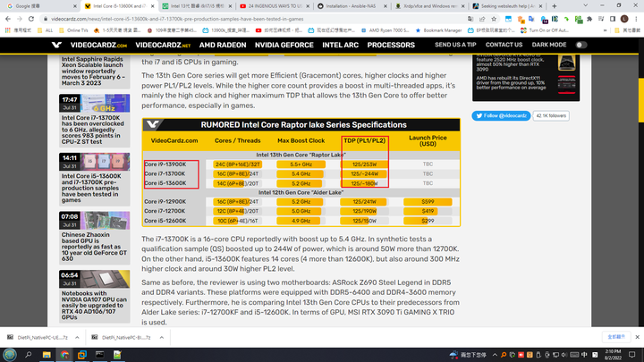Image resolution: width=644 pixels, height=362 pixels.
Task: Click the 6 GHz article thumbnail
Action: (106, 103)
